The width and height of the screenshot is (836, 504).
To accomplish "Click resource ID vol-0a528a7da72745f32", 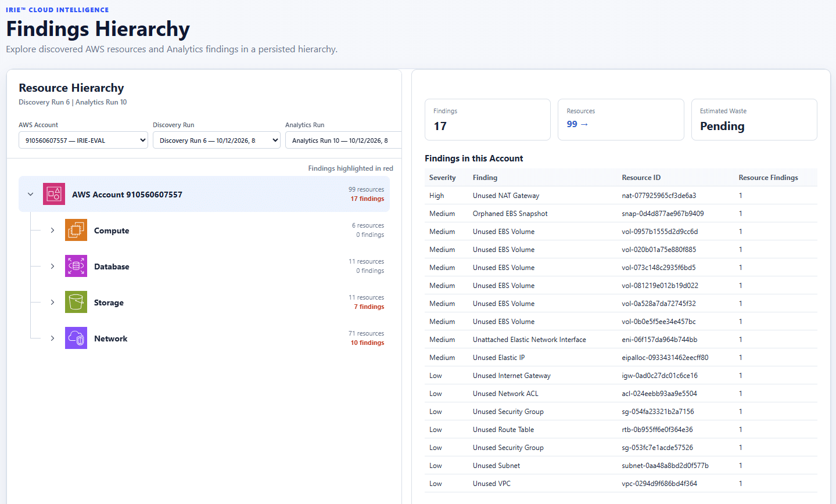I will (658, 304).
